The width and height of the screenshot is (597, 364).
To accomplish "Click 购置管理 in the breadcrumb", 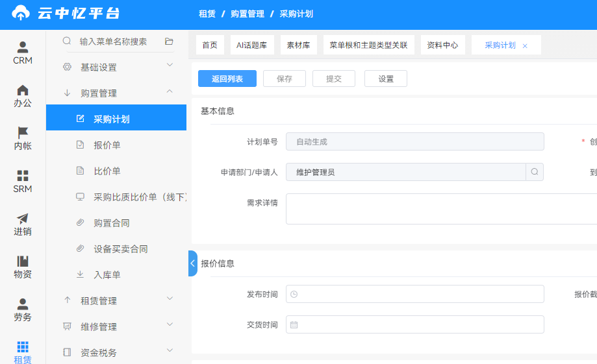I will click(248, 14).
